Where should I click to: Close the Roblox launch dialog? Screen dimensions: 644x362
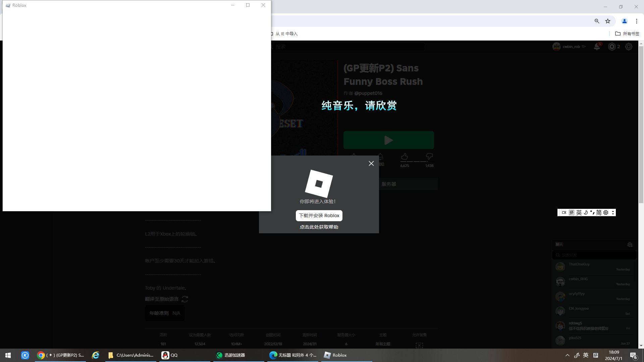click(371, 163)
